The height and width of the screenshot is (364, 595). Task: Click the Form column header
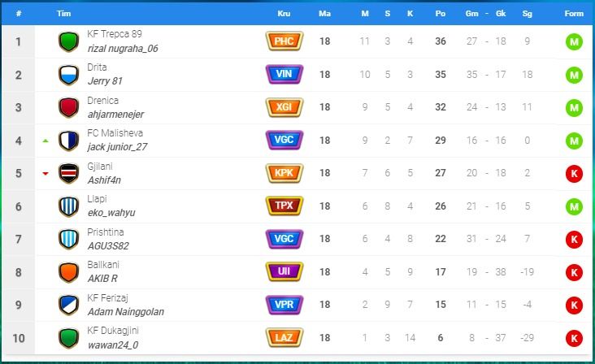point(574,14)
